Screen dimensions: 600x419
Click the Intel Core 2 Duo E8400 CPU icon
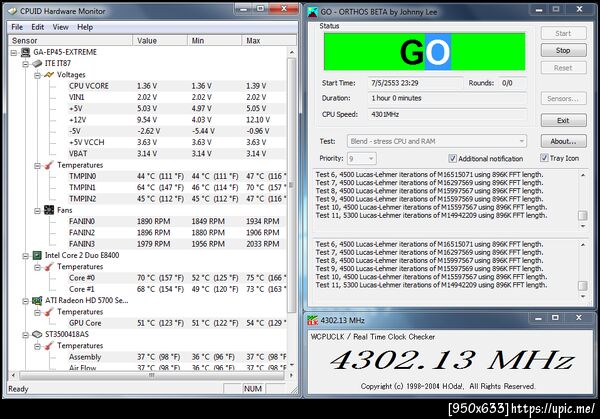coord(37,255)
